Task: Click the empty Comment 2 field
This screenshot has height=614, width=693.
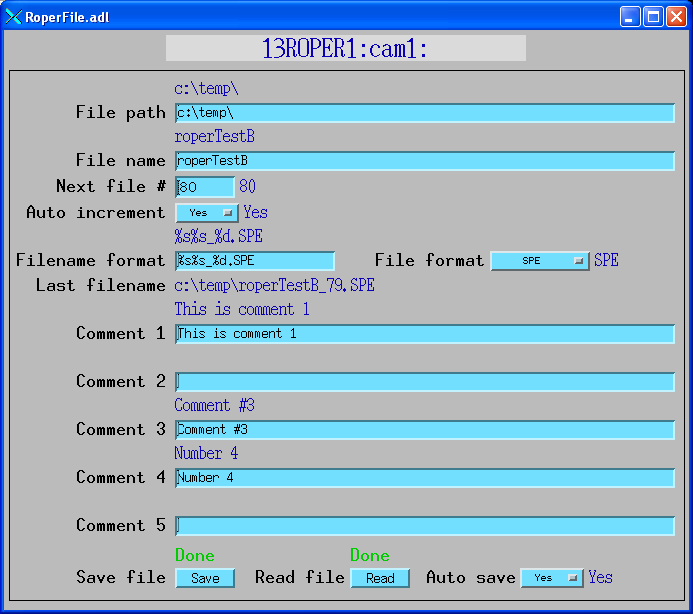Action: 424,382
